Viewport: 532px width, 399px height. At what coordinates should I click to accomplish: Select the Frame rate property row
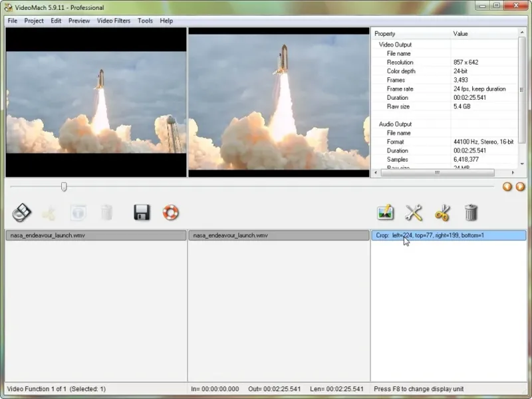coord(444,89)
